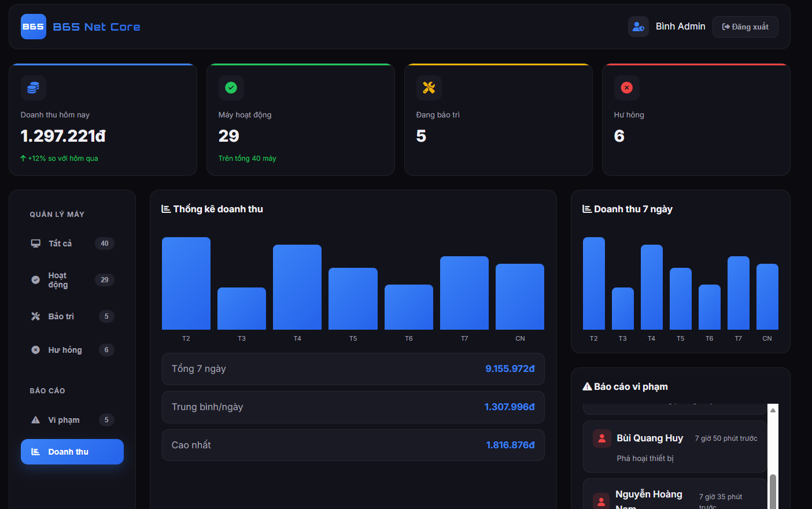Viewport: 812px width, 509px height.
Task: Click the B65 logo icon
Action: coord(33,27)
